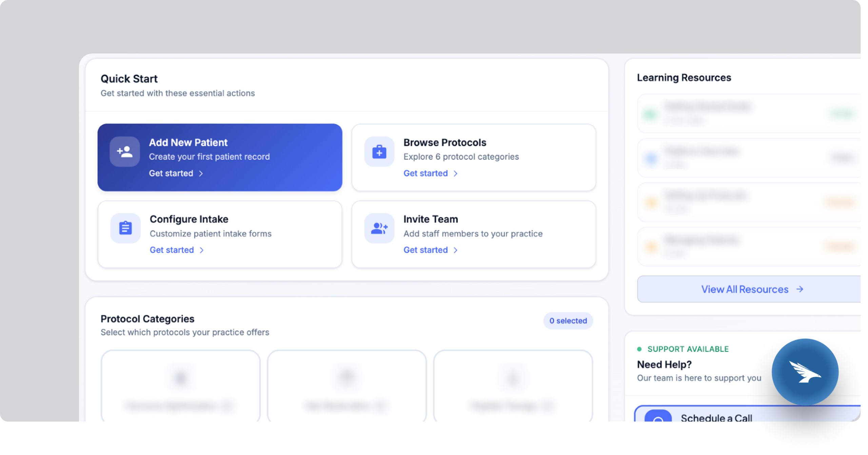Click the chevron next to Browse Protocols Get started

[455, 173]
